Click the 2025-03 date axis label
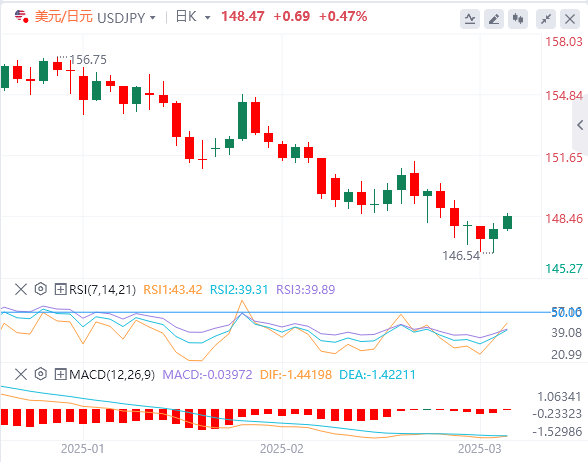 click(480, 449)
